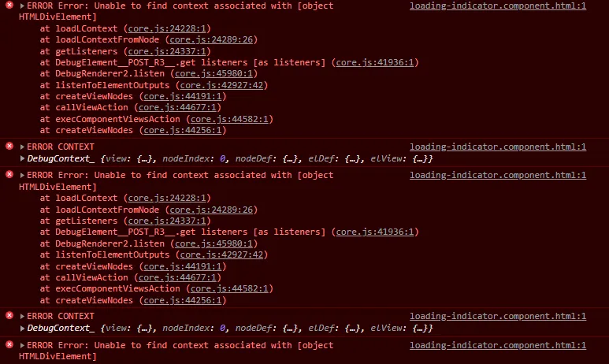Image resolution: width=609 pixels, height=364 pixels.
Task: Expand the last ERROR Error message arrow
Action: click(22, 345)
